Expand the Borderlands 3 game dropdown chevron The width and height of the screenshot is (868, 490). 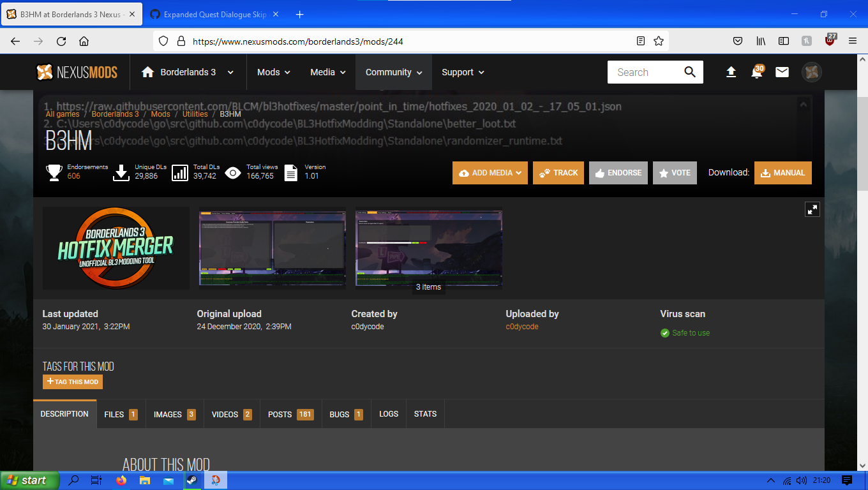click(230, 73)
